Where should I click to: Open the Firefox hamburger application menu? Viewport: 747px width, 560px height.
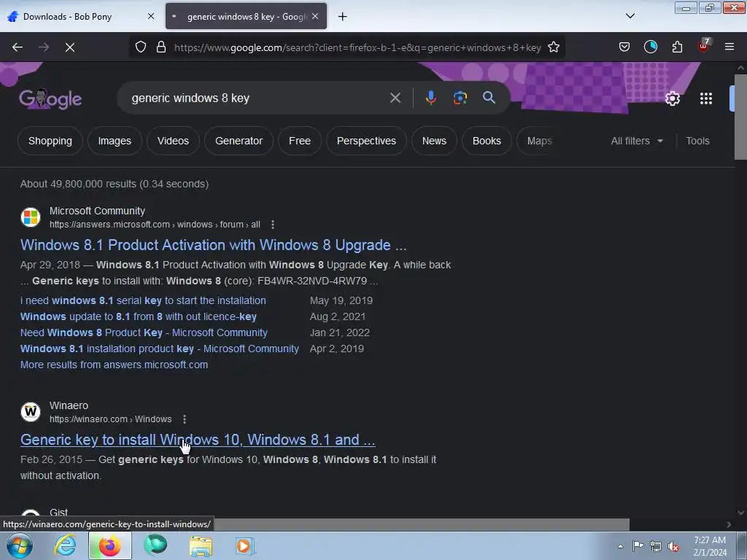point(729,47)
